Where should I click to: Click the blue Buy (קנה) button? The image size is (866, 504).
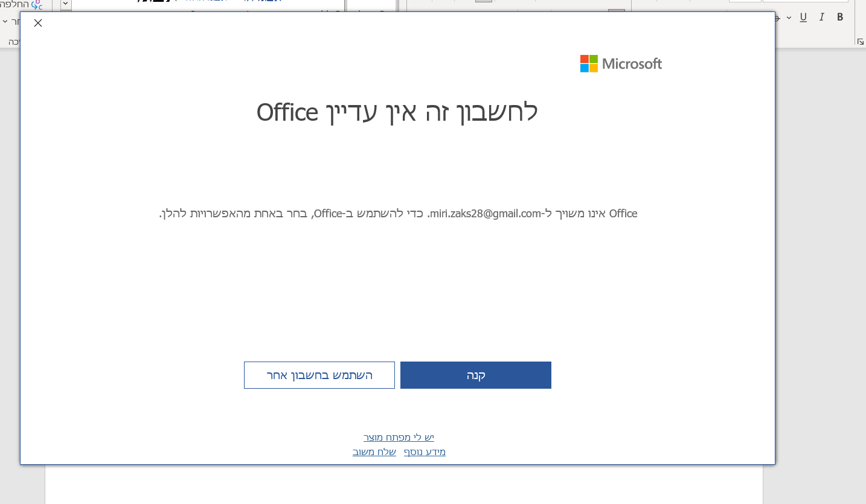click(x=475, y=375)
